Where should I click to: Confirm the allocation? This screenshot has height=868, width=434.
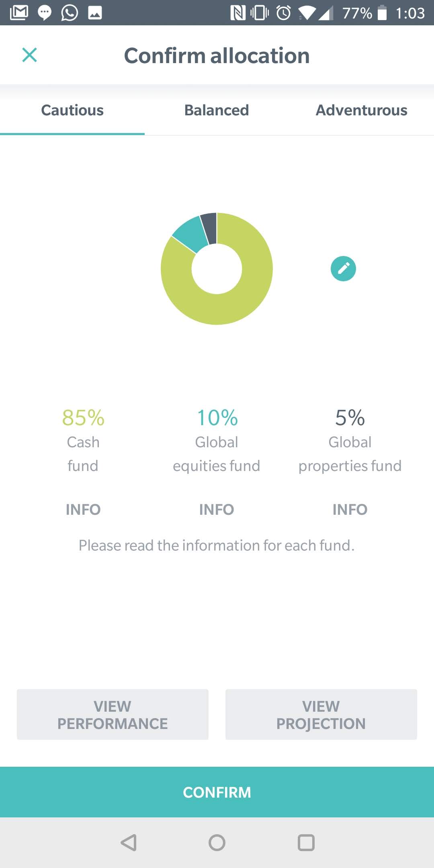217,792
